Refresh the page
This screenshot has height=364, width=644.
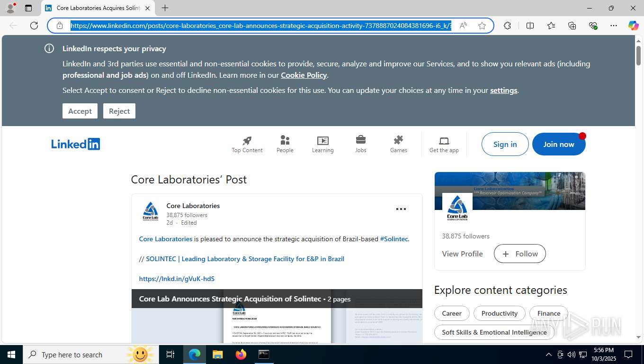click(34, 26)
